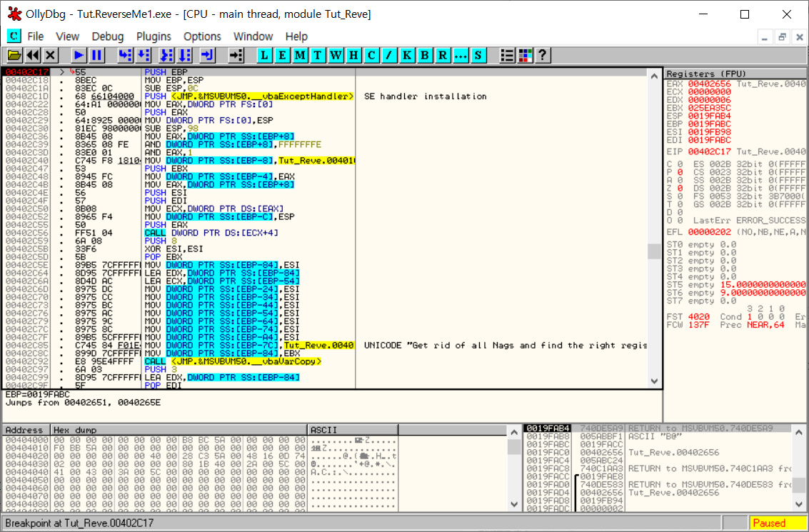Toggle the A flag in registers

(680, 181)
